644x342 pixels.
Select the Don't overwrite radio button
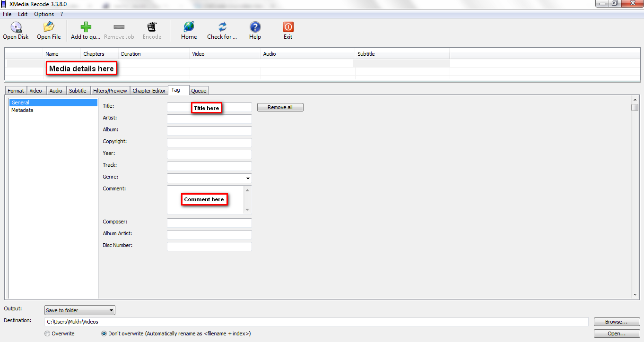click(x=104, y=333)
